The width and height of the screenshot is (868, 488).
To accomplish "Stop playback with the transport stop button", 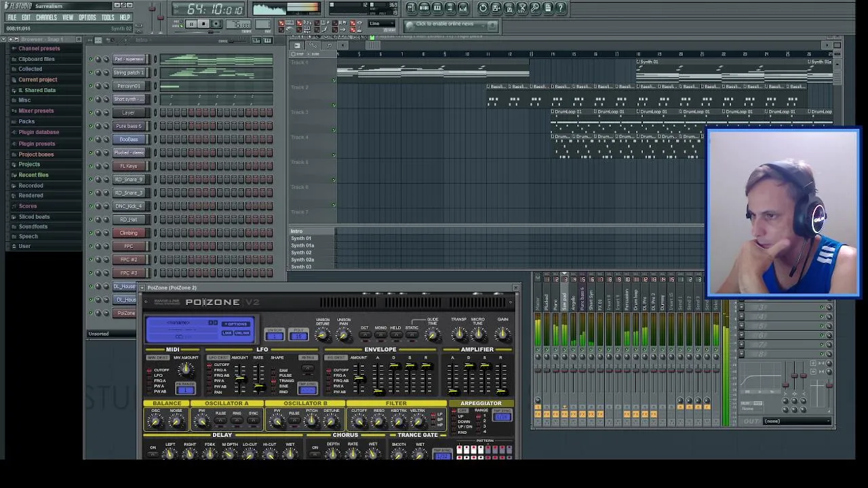I will coord(203,24).
